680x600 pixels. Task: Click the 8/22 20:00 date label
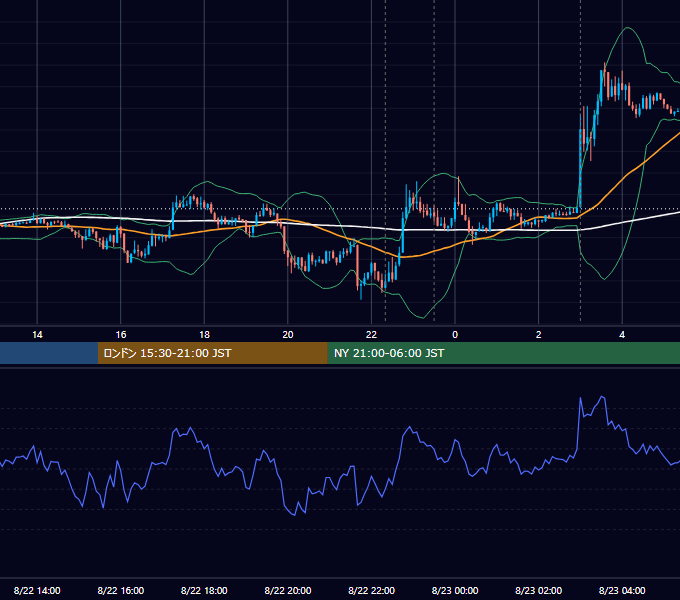[x=288, y=590]
